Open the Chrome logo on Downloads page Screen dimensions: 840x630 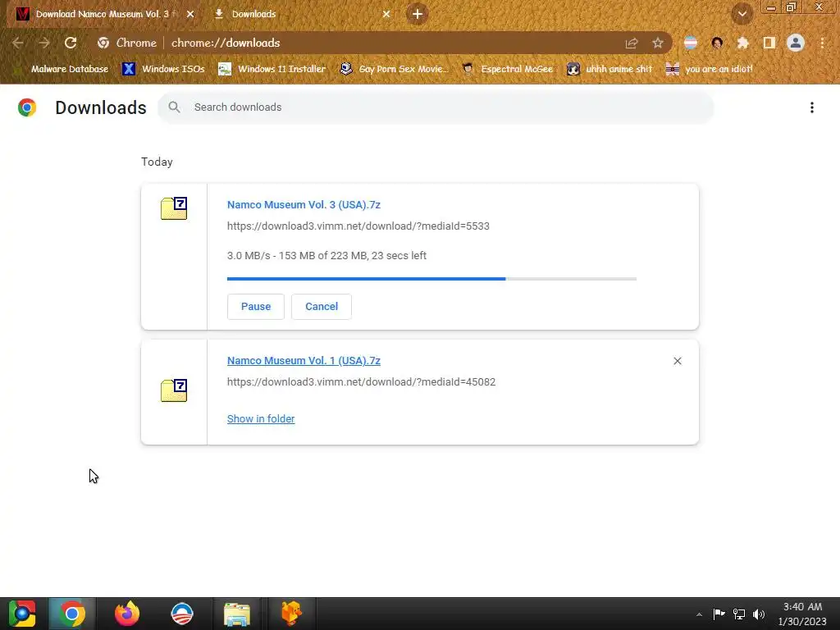point(27,107)
